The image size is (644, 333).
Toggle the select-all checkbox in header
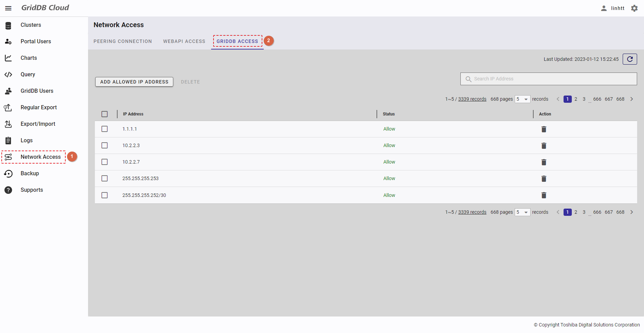[x=105, y=114]
